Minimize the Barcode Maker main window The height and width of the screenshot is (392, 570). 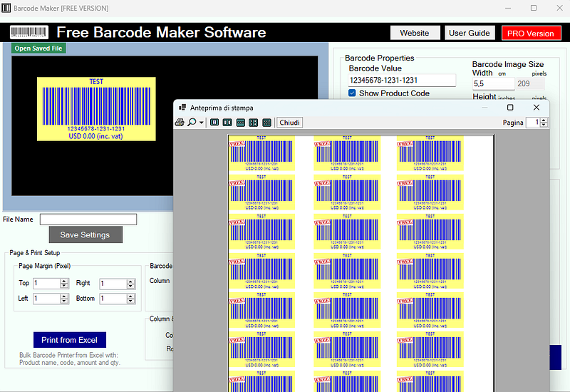(x=508, y=8)
